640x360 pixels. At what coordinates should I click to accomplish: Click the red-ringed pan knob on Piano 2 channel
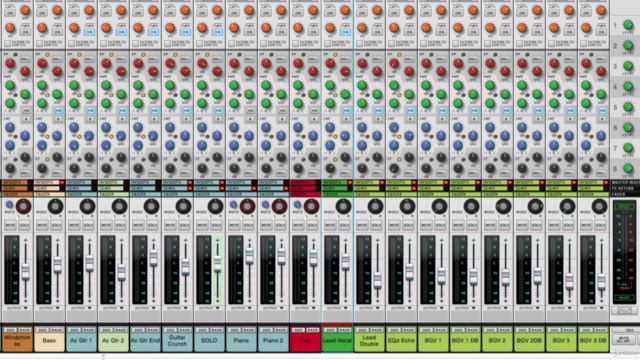pyautogui.click(x=279, y=207)
